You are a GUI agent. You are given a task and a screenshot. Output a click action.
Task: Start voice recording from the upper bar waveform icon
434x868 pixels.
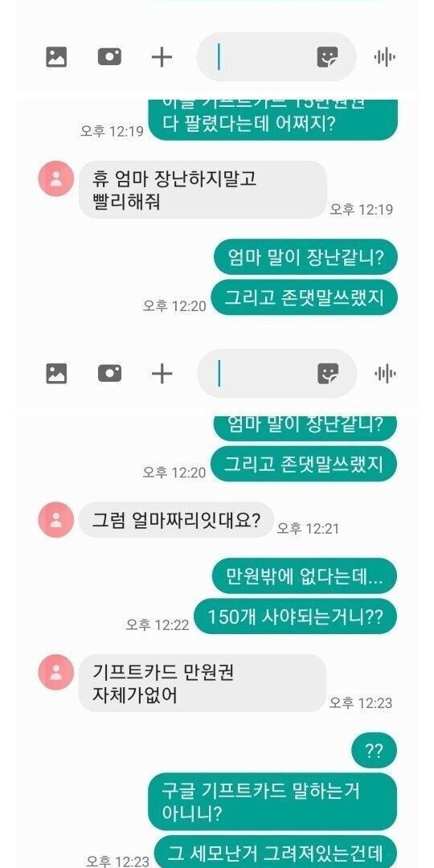point(385,57)
